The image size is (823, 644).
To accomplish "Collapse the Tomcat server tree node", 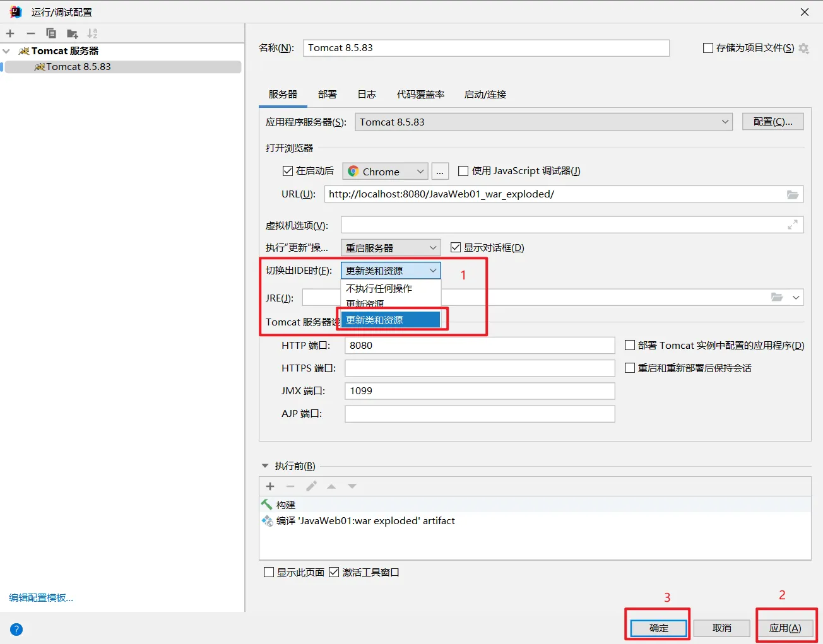I will [6, 51].
